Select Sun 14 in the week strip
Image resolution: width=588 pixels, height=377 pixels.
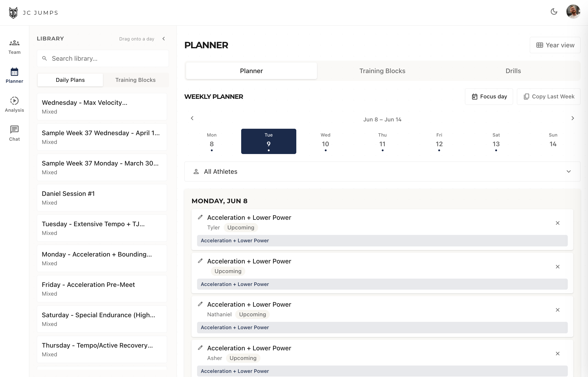(553, 142)
